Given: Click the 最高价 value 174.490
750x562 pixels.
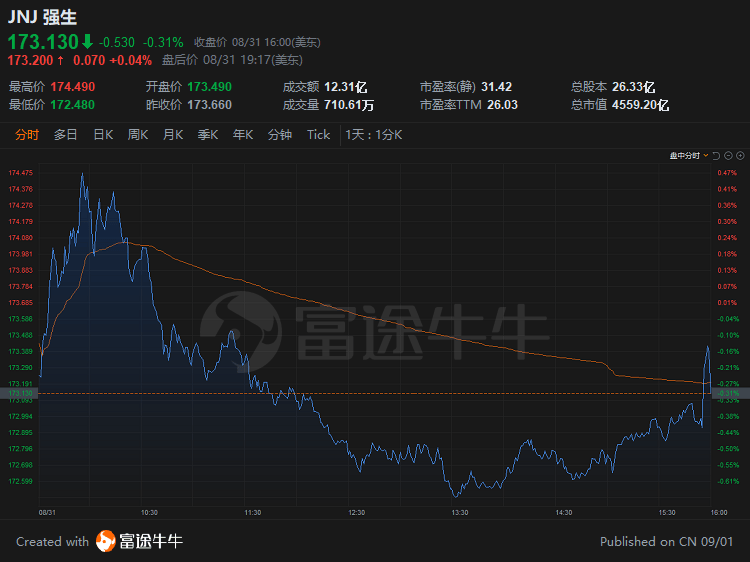Looking at the screenshot, I should [x=73, y=87].
